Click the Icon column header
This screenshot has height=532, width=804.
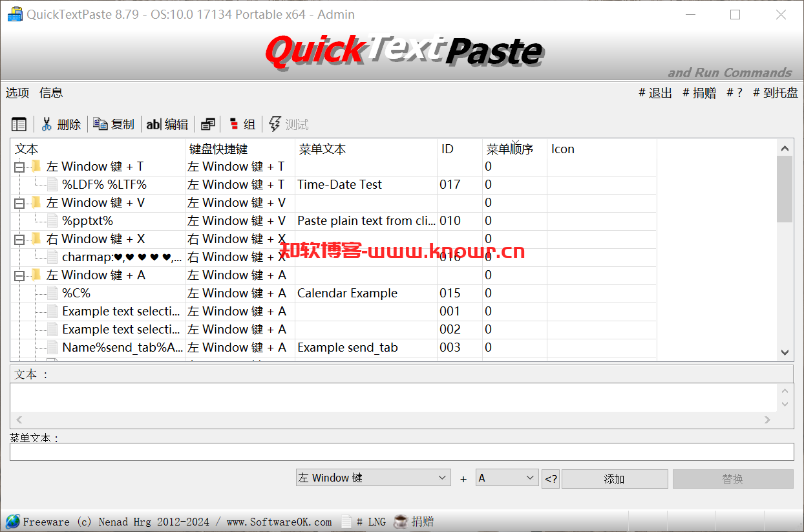(602, 149)
